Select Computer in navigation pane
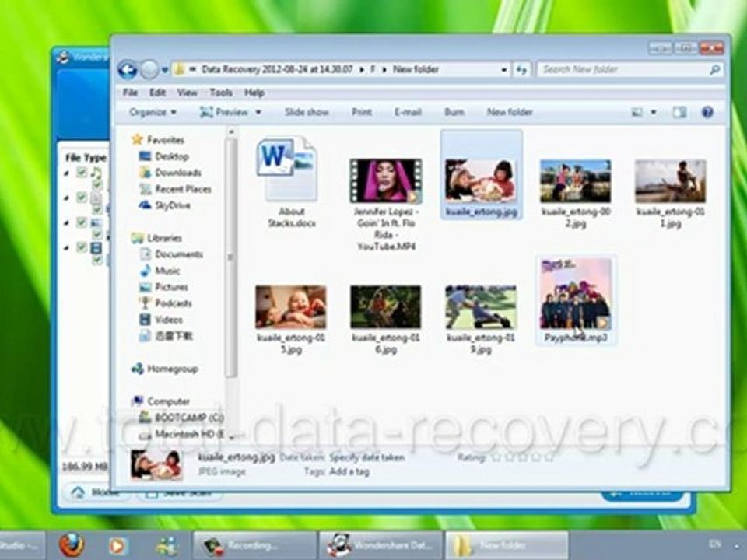Image resolution: width=747 pixels, height=560 pixels. (x=168, y=401)
